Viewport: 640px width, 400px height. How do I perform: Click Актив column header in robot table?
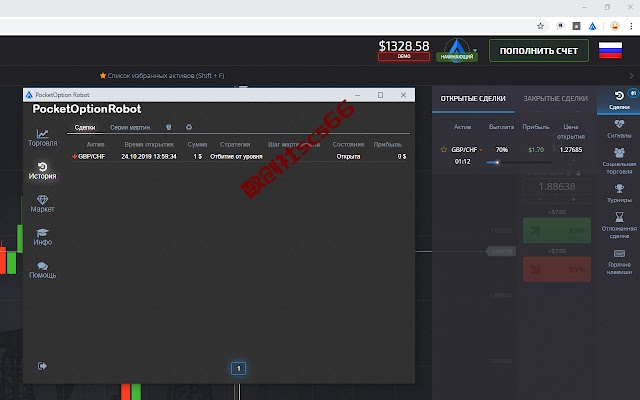(x=96, y=144)
